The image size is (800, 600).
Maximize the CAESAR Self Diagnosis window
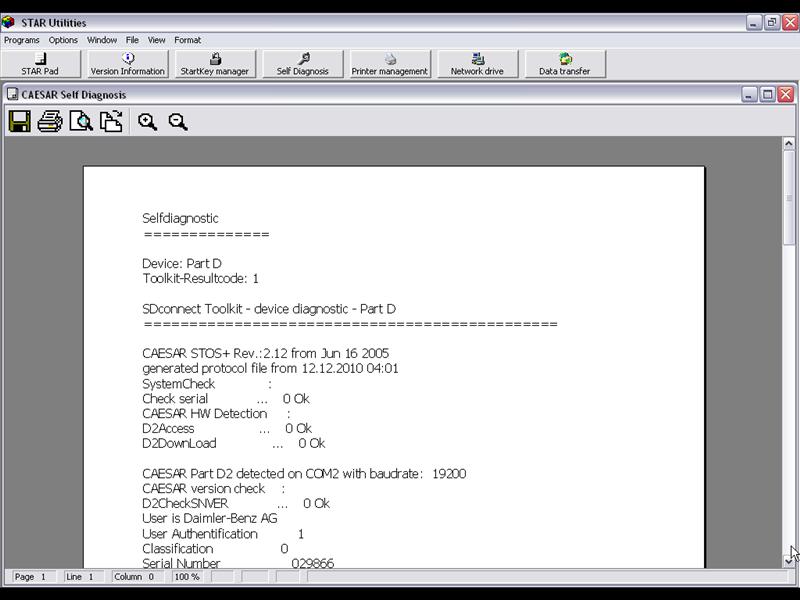click(x=767, y=94)
